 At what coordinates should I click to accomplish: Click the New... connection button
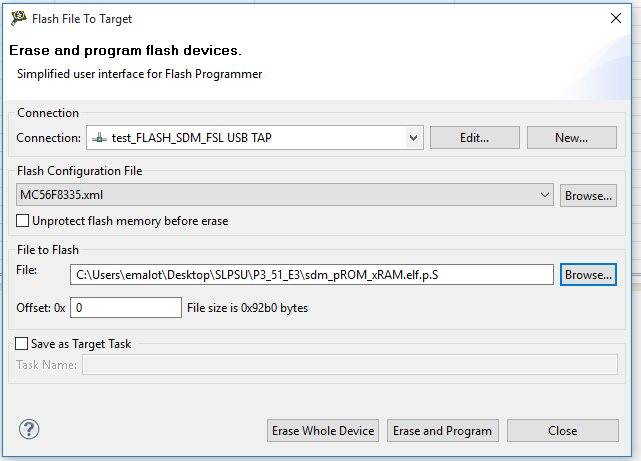(571, 138)
